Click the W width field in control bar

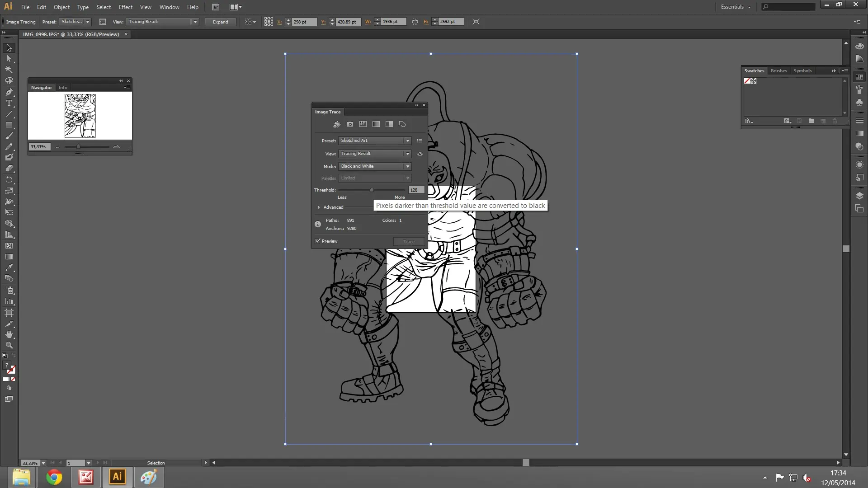click(394, 22)
